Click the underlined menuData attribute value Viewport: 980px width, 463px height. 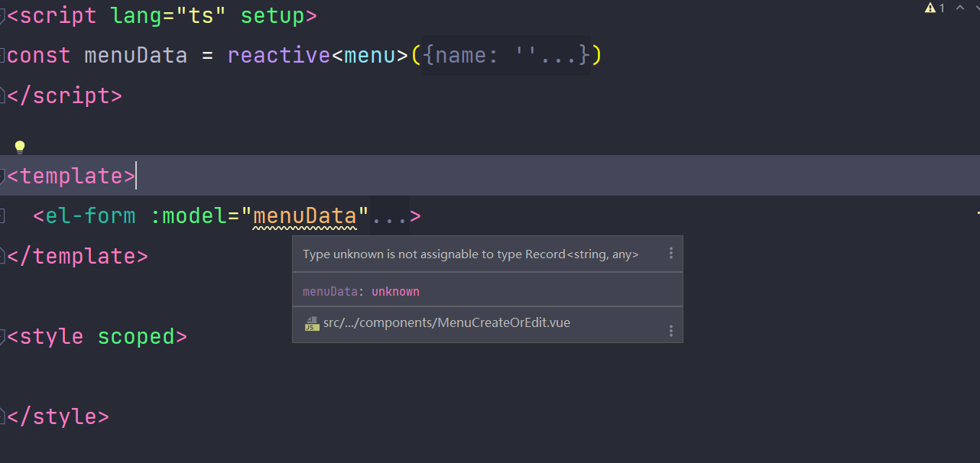coord(306,216)
